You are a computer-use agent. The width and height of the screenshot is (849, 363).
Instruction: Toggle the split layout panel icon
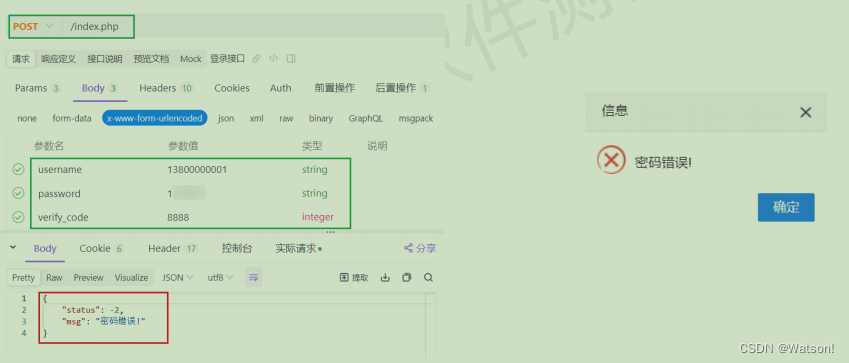(x=291, y=59)
